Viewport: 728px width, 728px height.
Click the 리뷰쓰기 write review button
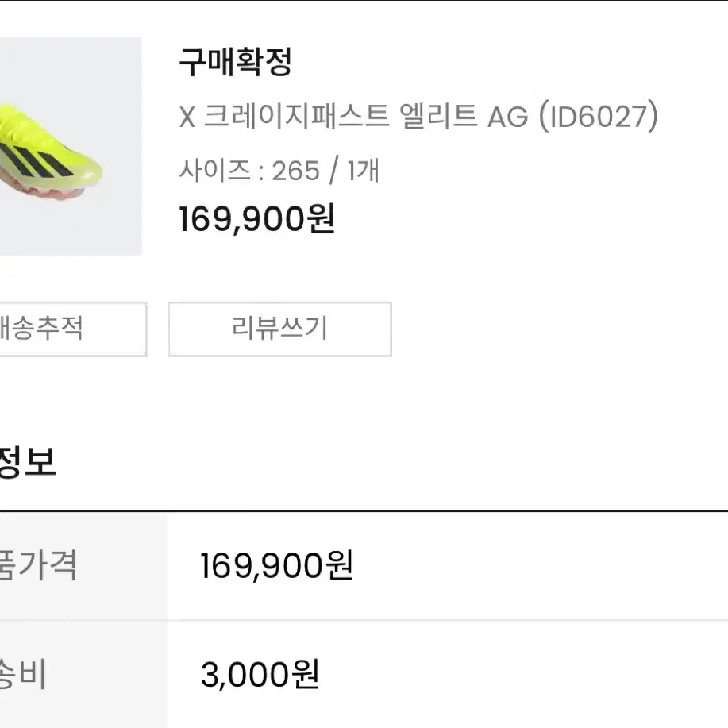(280, 329)
